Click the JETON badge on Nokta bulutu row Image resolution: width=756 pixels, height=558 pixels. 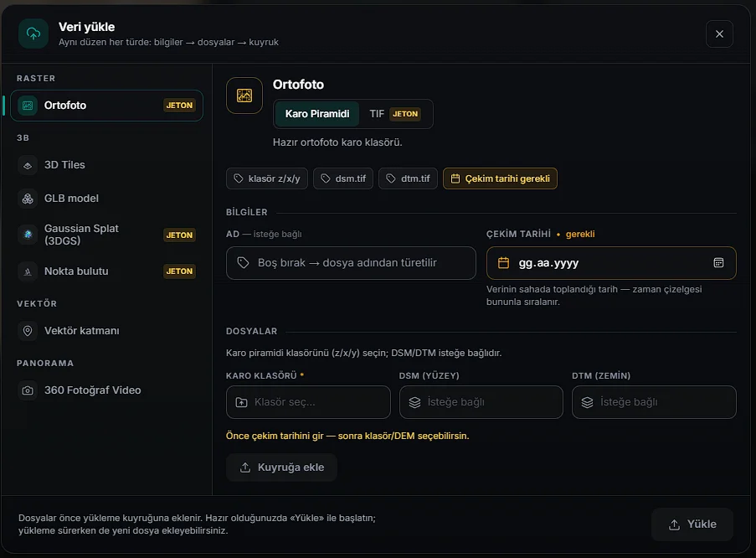tap(179, 271)
